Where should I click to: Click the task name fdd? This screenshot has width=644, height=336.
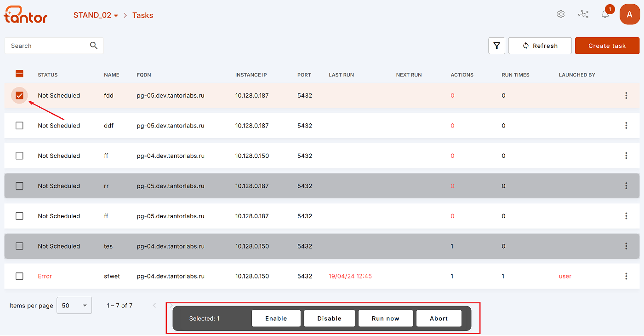coord(108,96)
